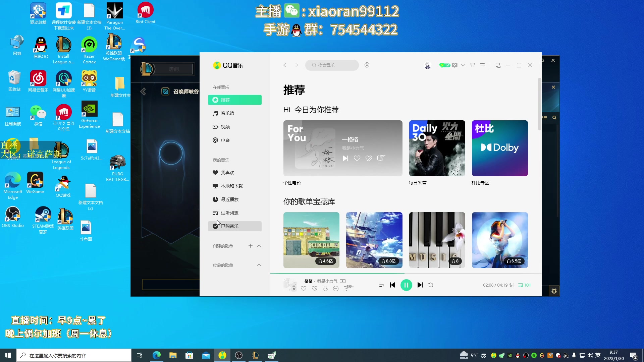Open the VIP badge icon

(x=454, y=65)
